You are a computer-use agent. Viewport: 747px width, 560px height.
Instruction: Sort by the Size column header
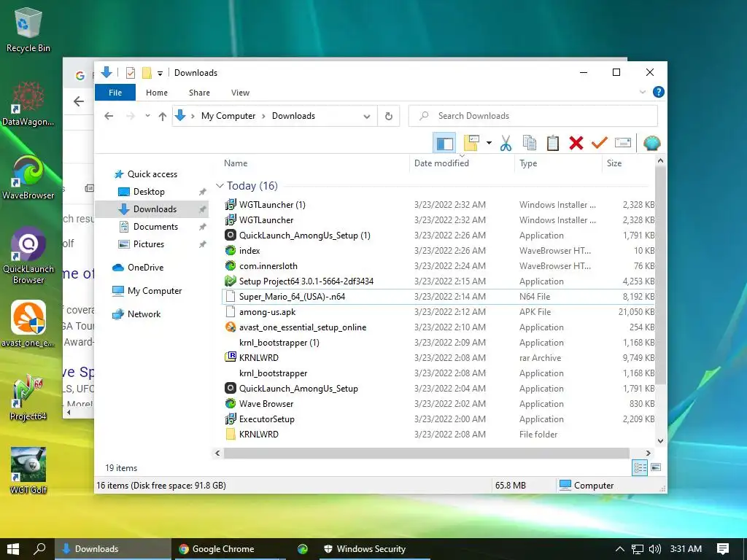coord(614,163)
